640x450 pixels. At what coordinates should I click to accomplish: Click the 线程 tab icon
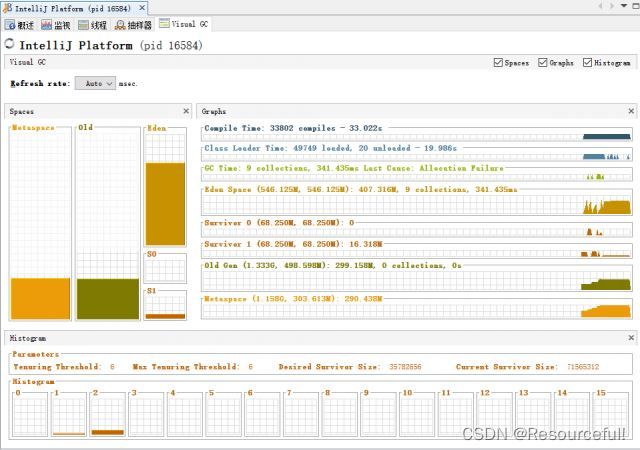[x=83, y=25]
